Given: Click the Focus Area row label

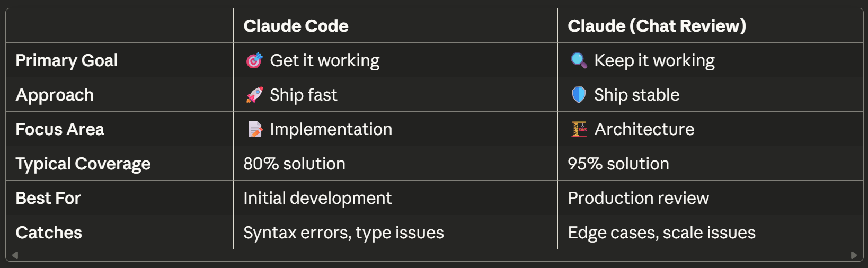Looking at the screenshot, I should click(60, 129).
